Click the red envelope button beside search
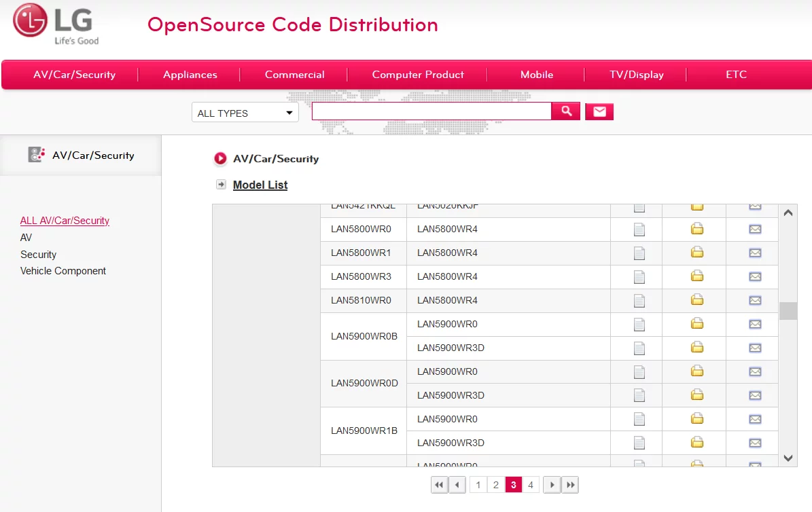This screenshot has width=812, height=512. 599,111
